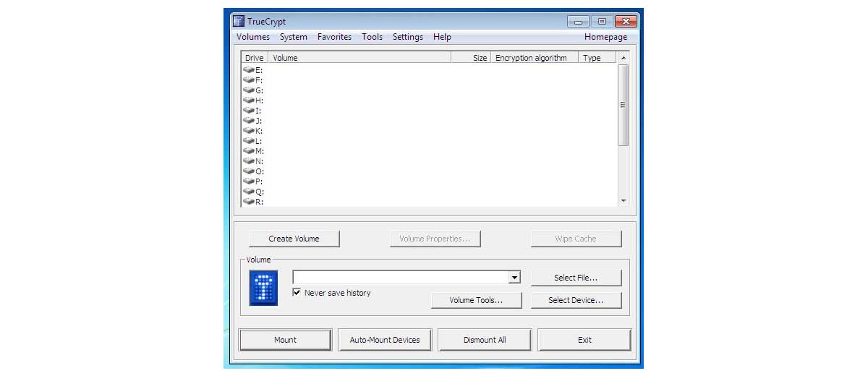Click the Select Device... button

pyautogui.click(x=576, y=300)
